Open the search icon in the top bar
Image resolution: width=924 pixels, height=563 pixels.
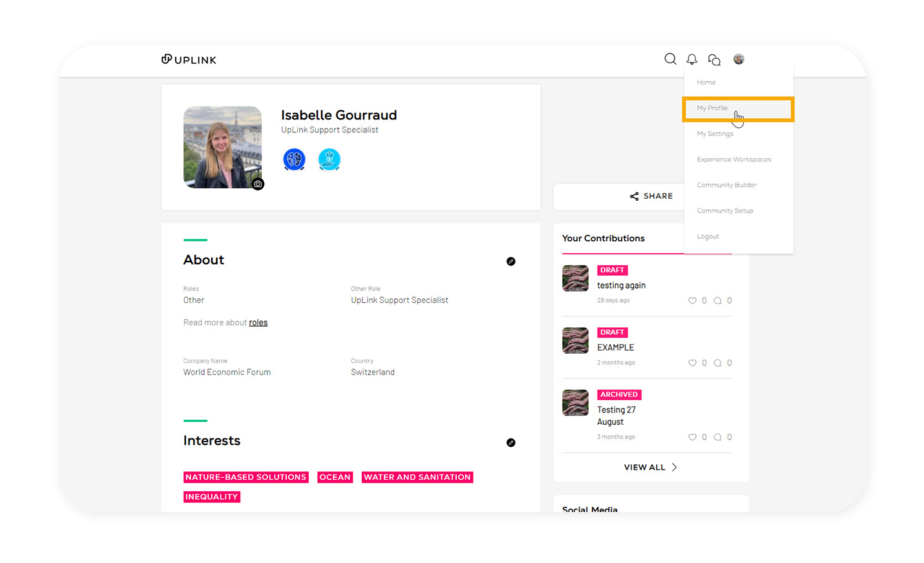pos(670,59)
